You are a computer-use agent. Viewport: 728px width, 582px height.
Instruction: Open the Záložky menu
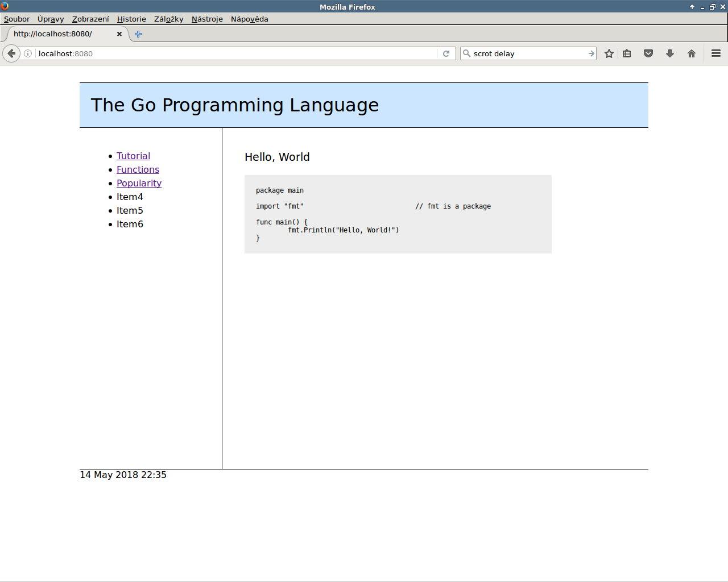click(168, 19)
